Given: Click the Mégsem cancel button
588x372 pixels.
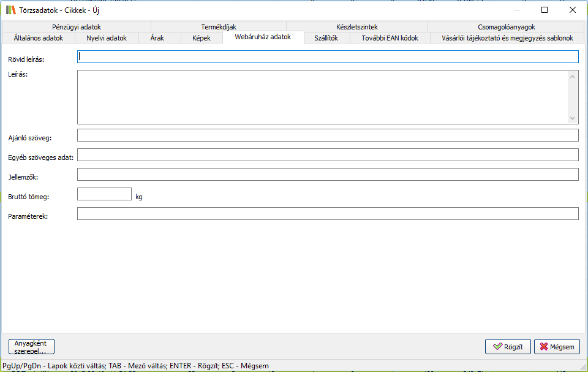Looking at the screenshot, I should [557, 347].
